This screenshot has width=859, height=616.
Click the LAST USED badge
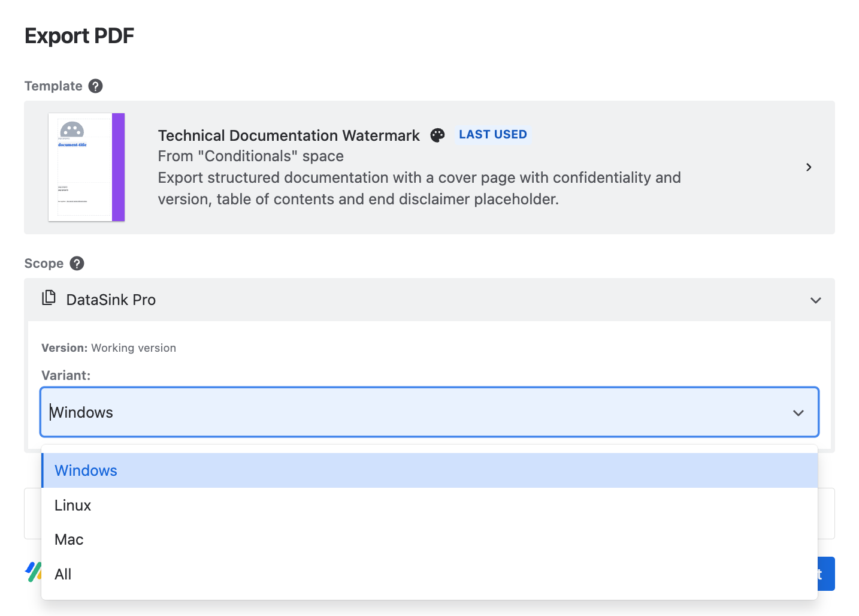(x=493, y=134)
